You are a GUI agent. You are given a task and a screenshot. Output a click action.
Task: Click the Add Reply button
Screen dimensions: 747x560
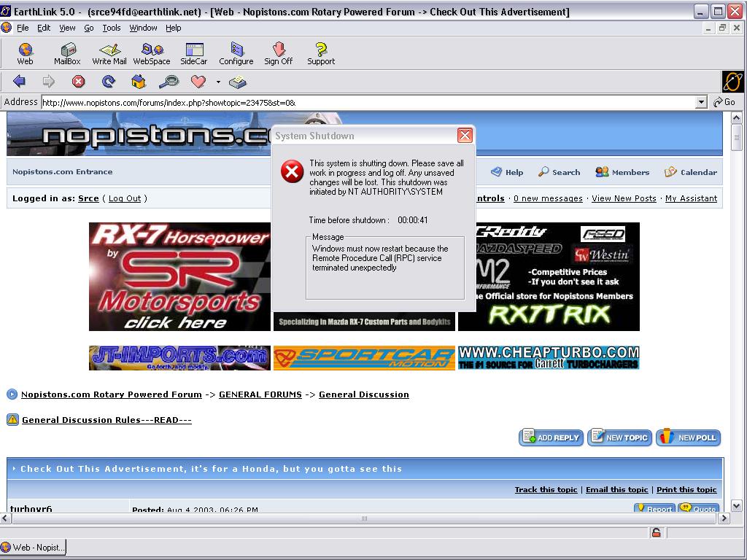tap(551, 437)
